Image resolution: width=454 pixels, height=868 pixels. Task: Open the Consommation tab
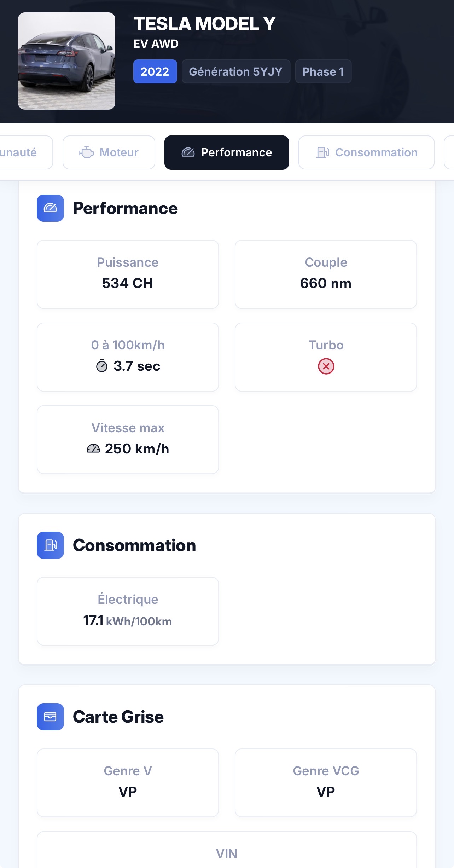tap(366, 152)
